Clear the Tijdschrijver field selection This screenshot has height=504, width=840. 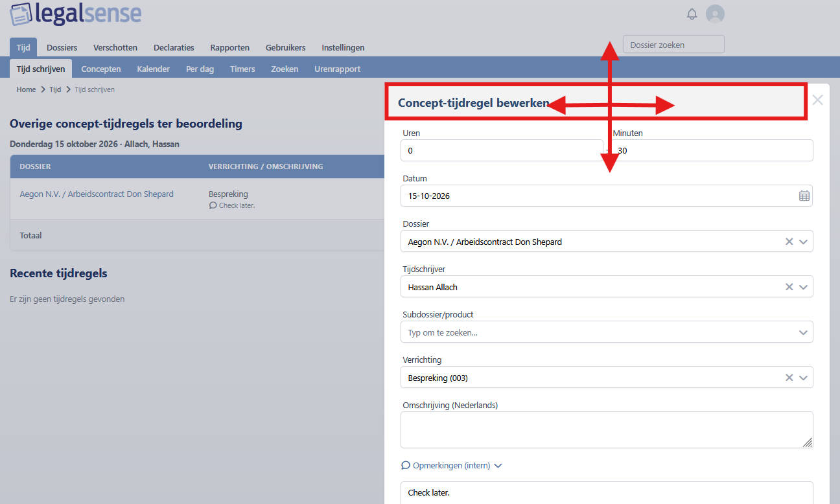point(789,287)
